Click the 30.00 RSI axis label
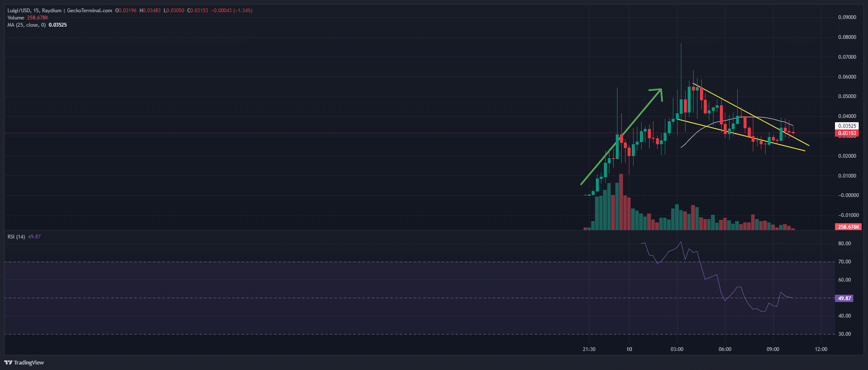The height and width of the screenshot is (370, 868). [844, 334]
